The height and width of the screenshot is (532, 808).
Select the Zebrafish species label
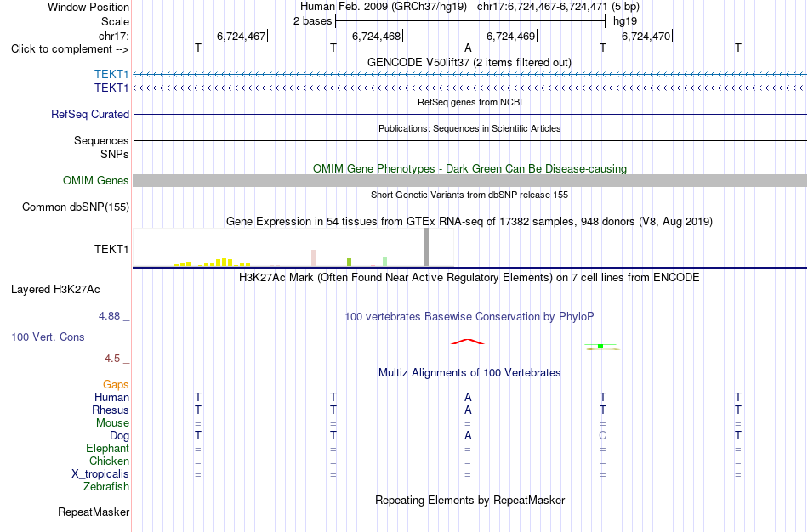click(106, 486)
